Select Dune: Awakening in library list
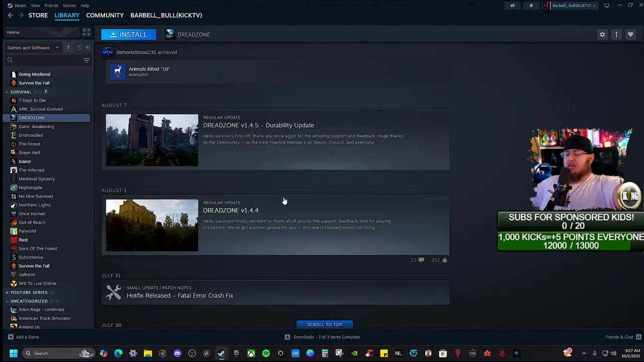Image resolution: width=644 pixels, height=362 pixels. (x=36, y=127)
